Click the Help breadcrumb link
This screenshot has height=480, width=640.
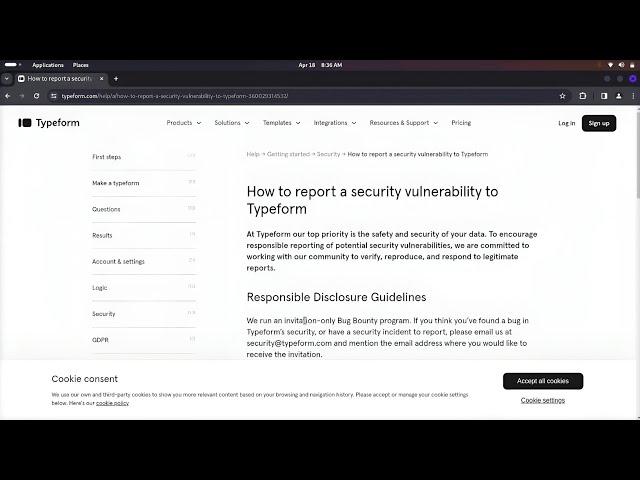pos(253,154)
